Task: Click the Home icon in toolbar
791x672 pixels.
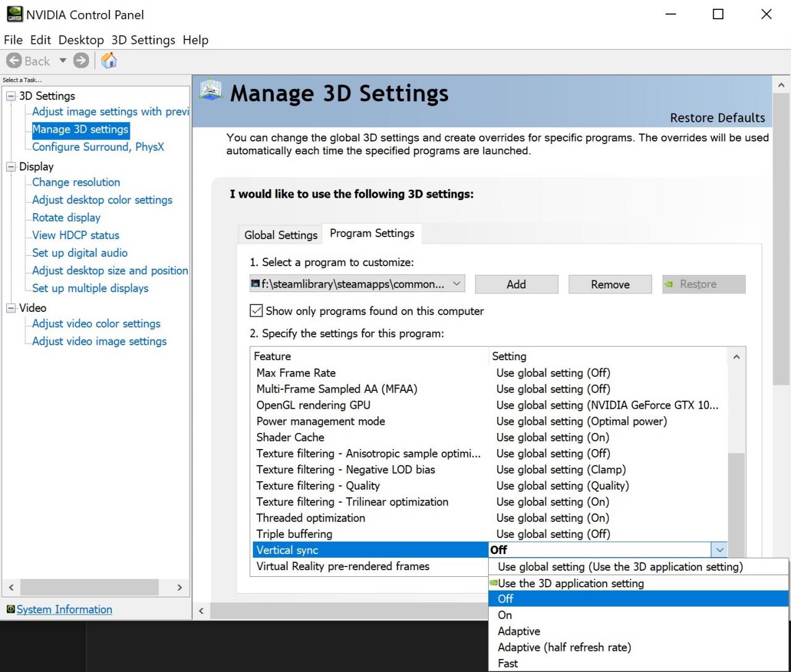Action: click(109, 61)
